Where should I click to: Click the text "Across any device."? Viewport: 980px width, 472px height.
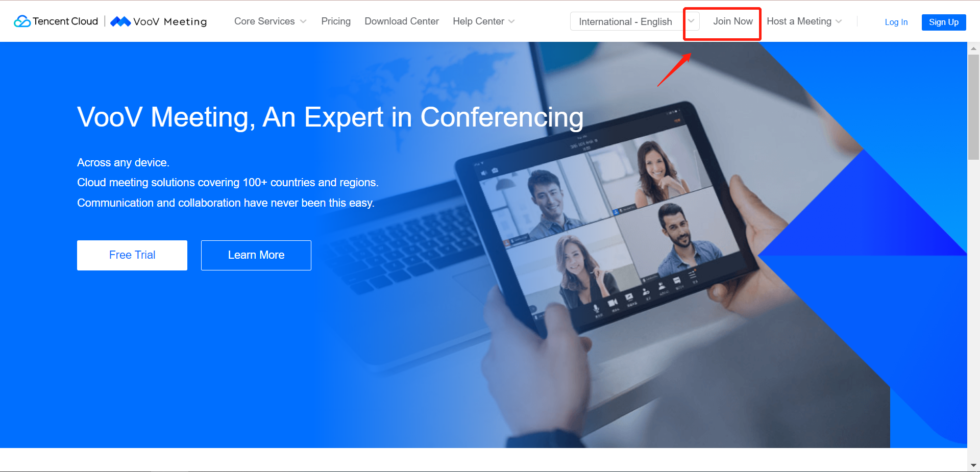click(x=123, y=163)
